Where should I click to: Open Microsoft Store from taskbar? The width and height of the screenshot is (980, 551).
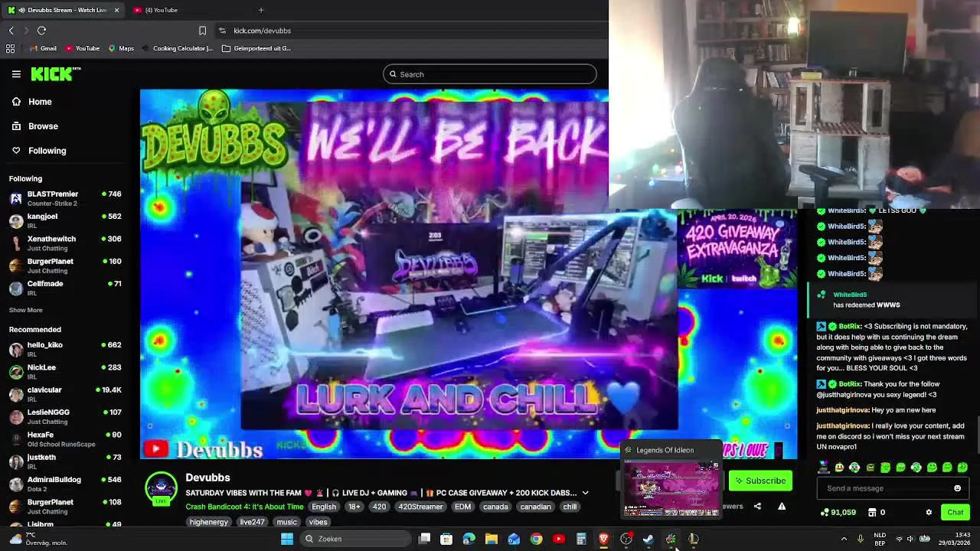[x=446, y=539]
